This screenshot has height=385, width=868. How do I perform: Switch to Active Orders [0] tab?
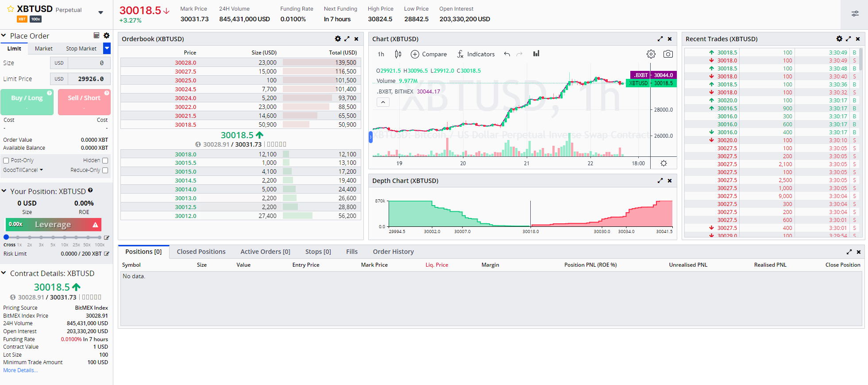[265, 252]
